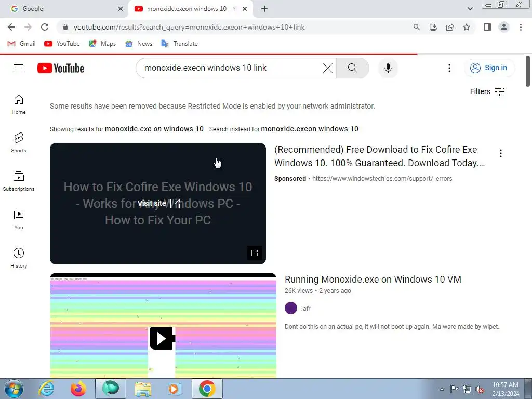The width and height of the screenshot is (532, 399).
Task: Click the YouTube logo
Action: coord(61,68)
